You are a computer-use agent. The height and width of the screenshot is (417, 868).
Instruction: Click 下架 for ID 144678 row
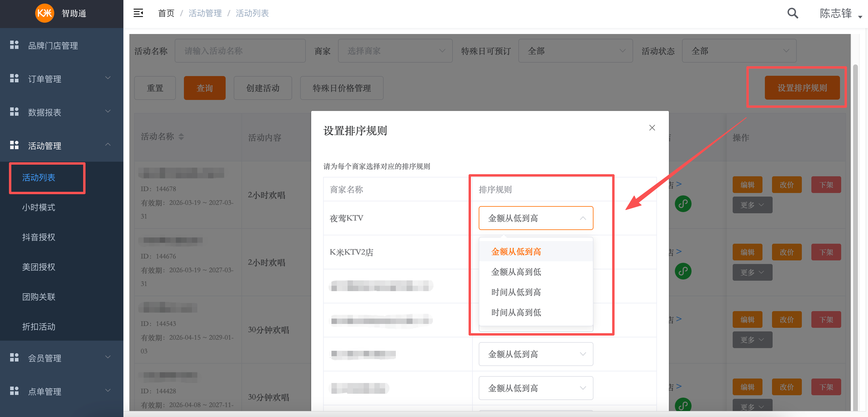(x=826, y=185)
